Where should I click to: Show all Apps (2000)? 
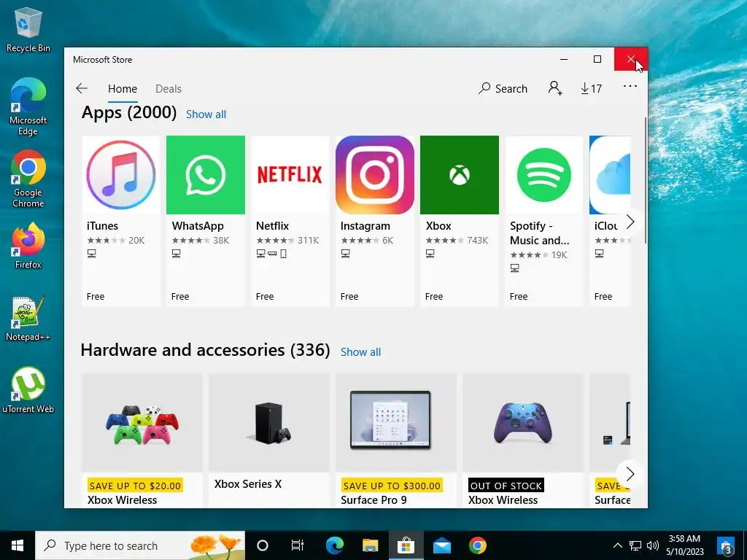pyautogui.click(x=206, y=114)
